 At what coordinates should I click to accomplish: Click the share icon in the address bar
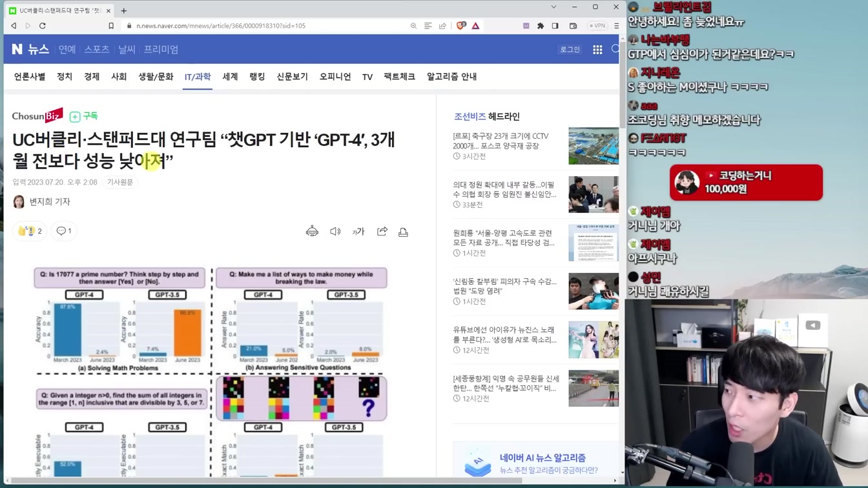coord(442,26)
